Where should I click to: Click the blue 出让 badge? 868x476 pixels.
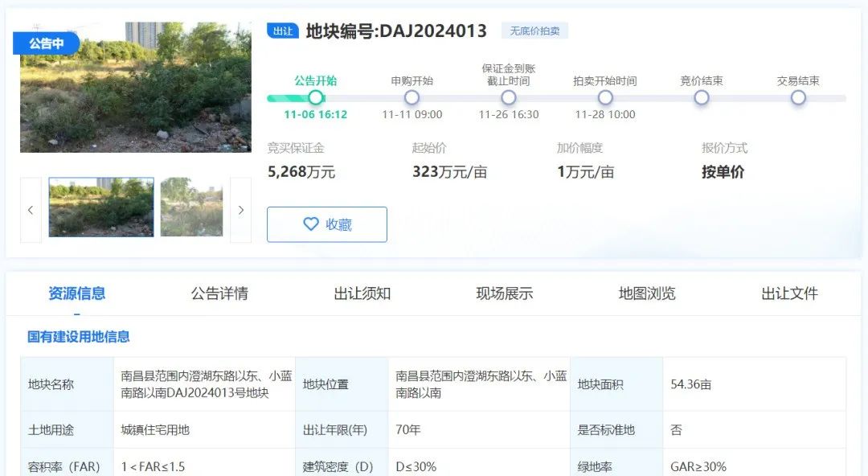coord(283,31)
